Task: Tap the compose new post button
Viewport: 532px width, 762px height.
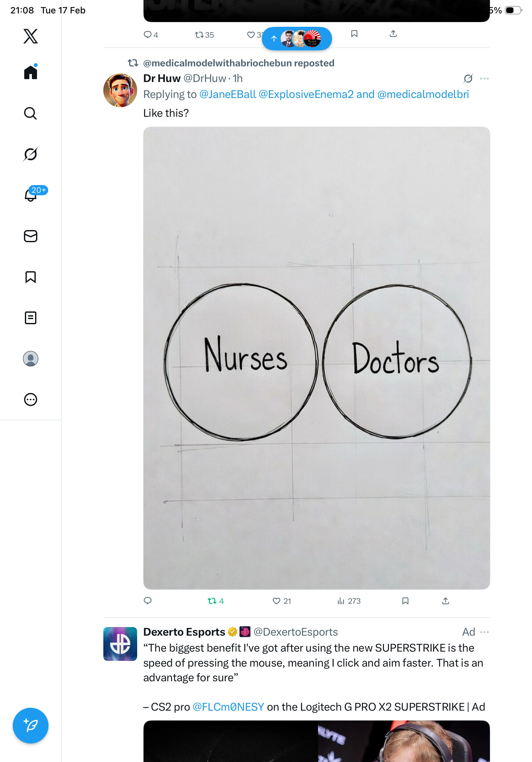Action: [31, 725]
